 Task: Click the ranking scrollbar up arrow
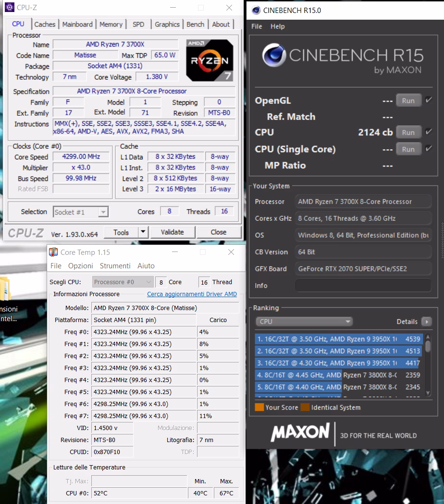point(428,337)
